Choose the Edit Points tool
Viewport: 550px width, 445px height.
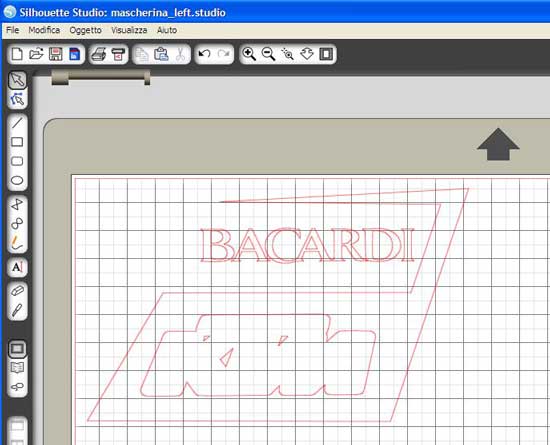(x=17, y=99)
